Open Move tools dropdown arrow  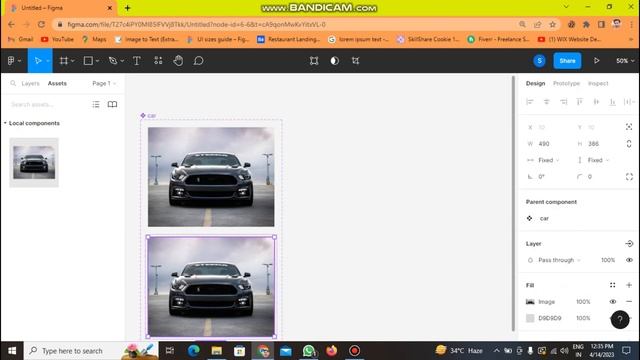pos(48,61)
